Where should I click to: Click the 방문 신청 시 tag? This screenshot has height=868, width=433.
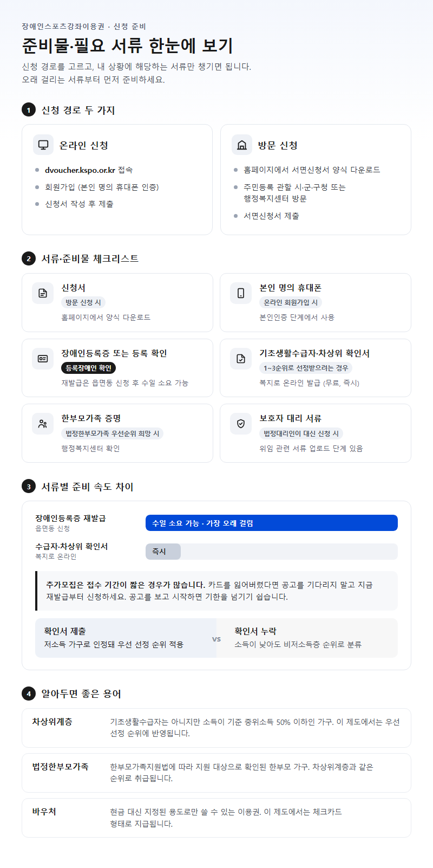[83, 302]
